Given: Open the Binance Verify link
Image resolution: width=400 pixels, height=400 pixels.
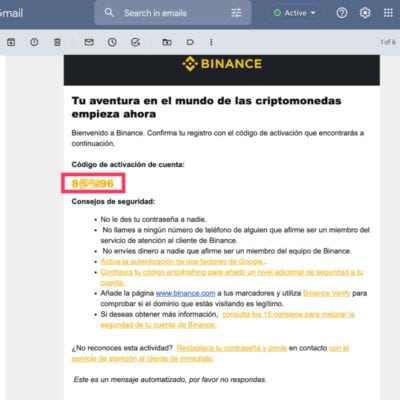Looking at the screenshot, I should pyautogui.click(x=327, y=293).
